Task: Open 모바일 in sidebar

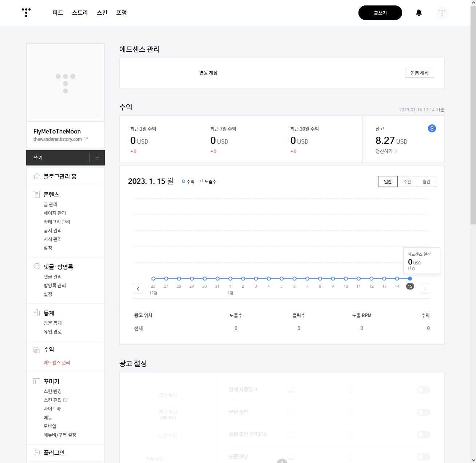Action: 50,426
